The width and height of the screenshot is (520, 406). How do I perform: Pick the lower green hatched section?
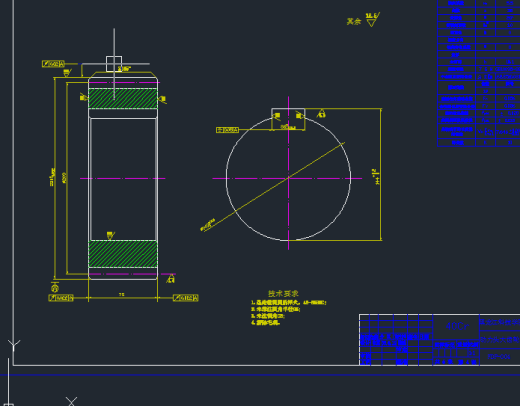click(123, 254)
